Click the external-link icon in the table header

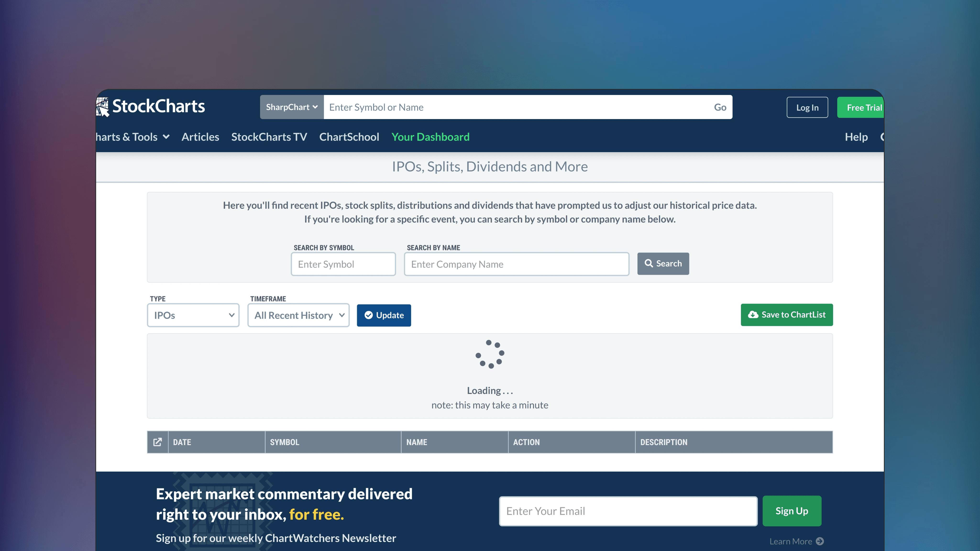(x=158, y=442)
